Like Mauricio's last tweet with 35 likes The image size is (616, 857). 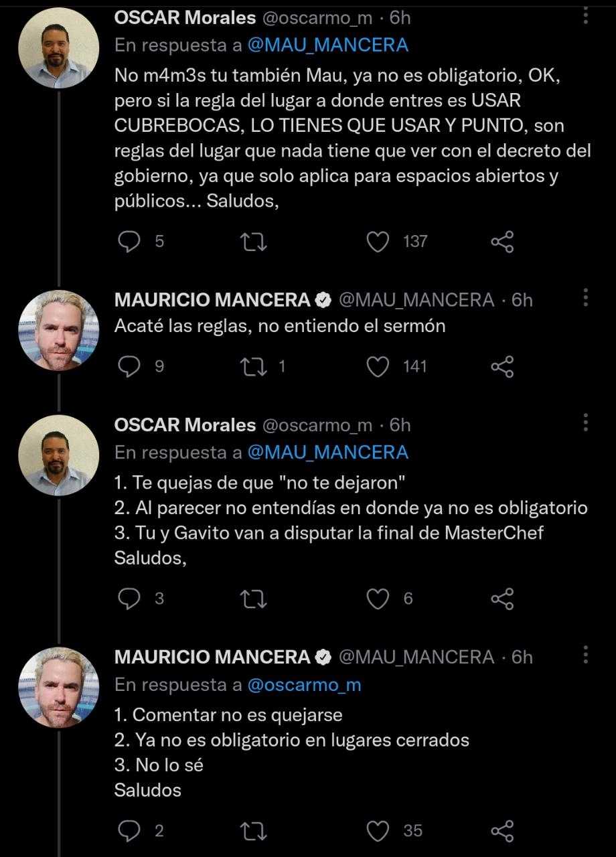(x=379, y=831)
